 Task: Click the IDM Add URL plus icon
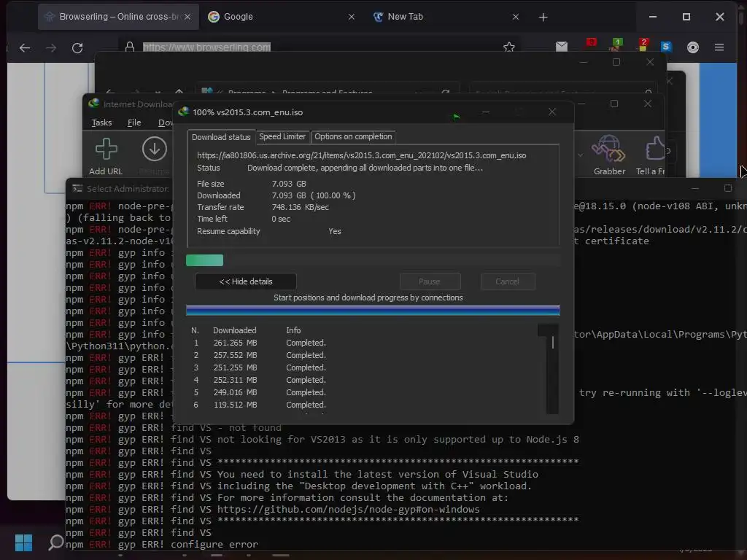coord(106,149)
